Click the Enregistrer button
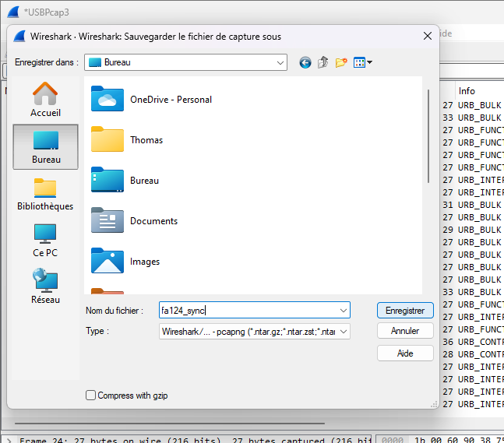The width and height of the screenshot is (504, 443). [405, 310]
